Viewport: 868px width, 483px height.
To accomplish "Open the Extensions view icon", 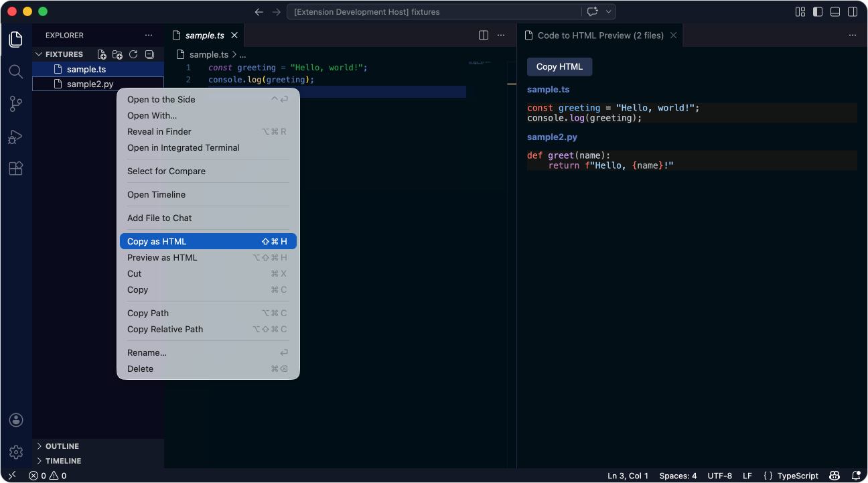I will (x=16, y=169).
